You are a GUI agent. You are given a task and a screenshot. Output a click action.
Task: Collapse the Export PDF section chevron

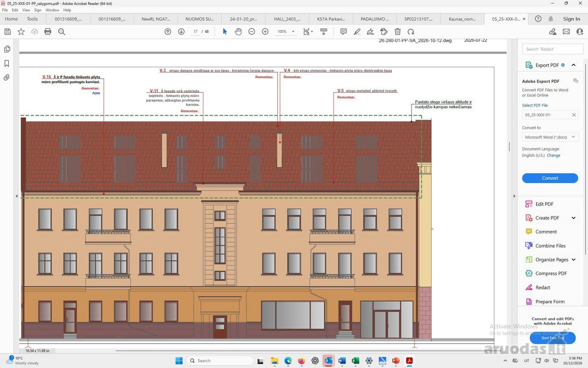point(573,65)
